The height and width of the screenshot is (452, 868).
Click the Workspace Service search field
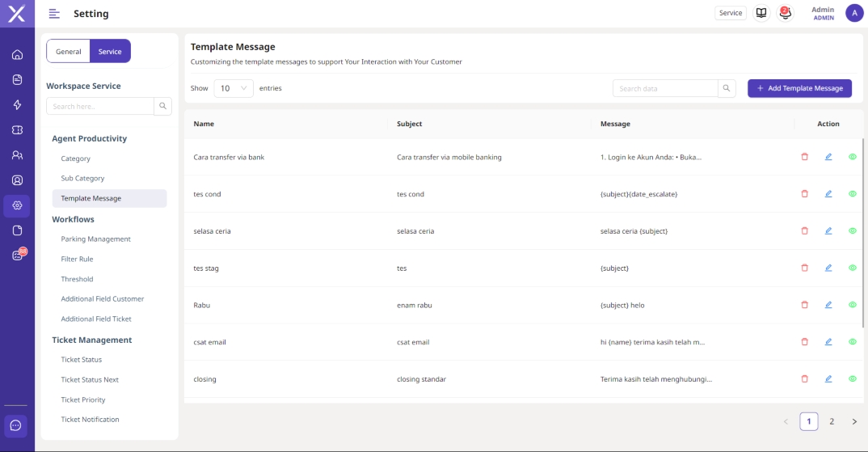[x=100, y=106]
